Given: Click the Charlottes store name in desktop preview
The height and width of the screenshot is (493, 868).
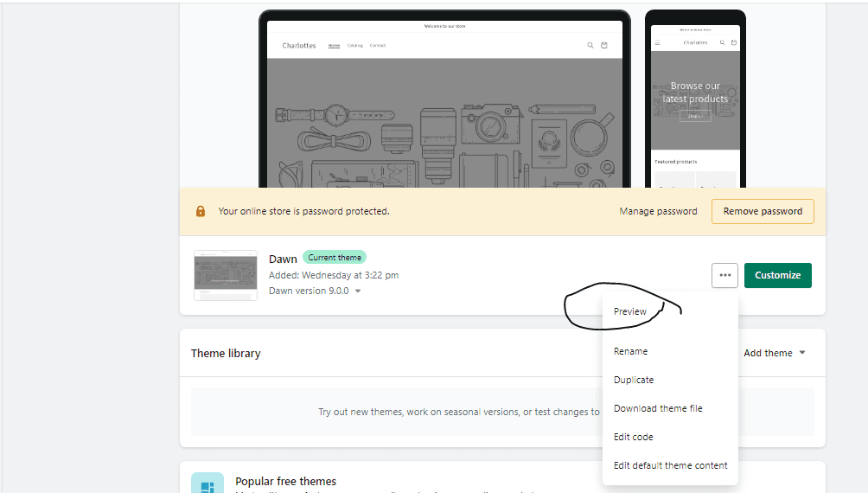Looking at the screenshot, I should click(x=299, y=46).
